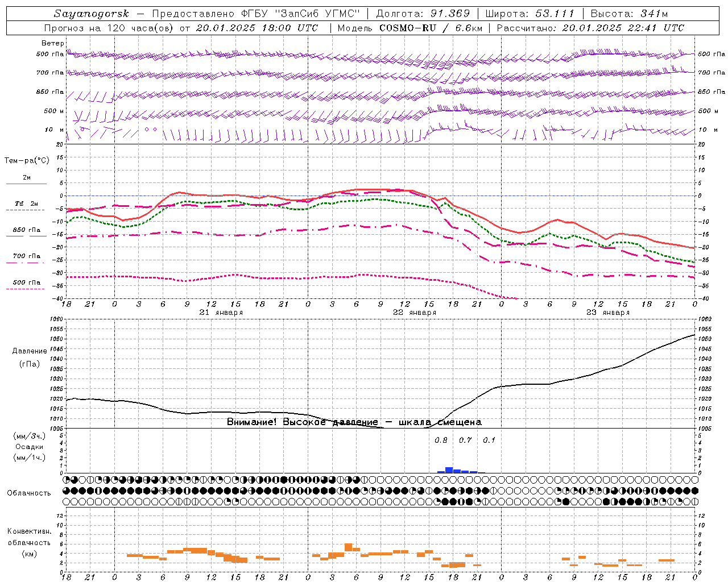The width and height of the screenshot is (728, 582).
Task: Click the '0.8' precipitation value
Action: click(x=441, y=440)
